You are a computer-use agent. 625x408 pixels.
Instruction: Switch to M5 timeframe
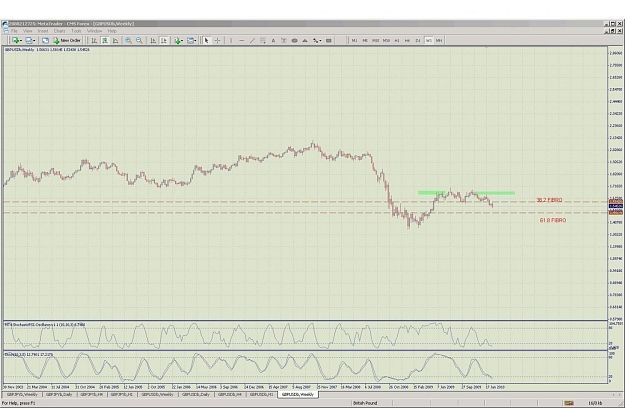pyautogui.click(x=365, y=40)
